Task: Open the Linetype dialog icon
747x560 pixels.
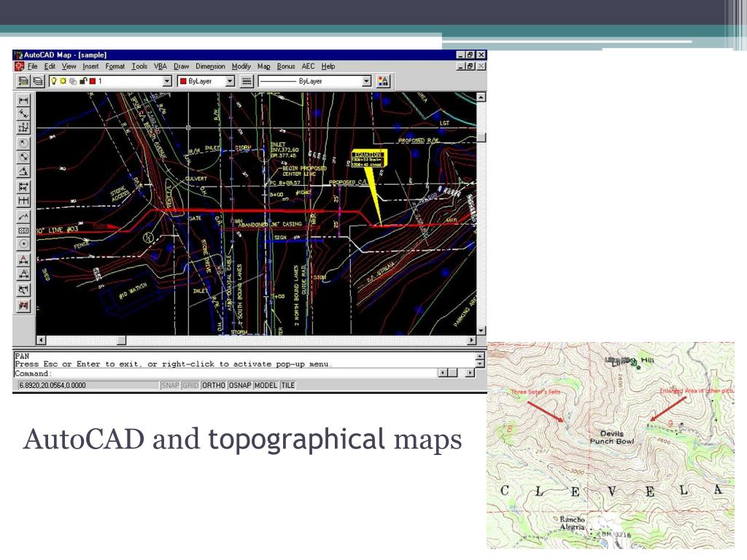Action: point(247,82)
